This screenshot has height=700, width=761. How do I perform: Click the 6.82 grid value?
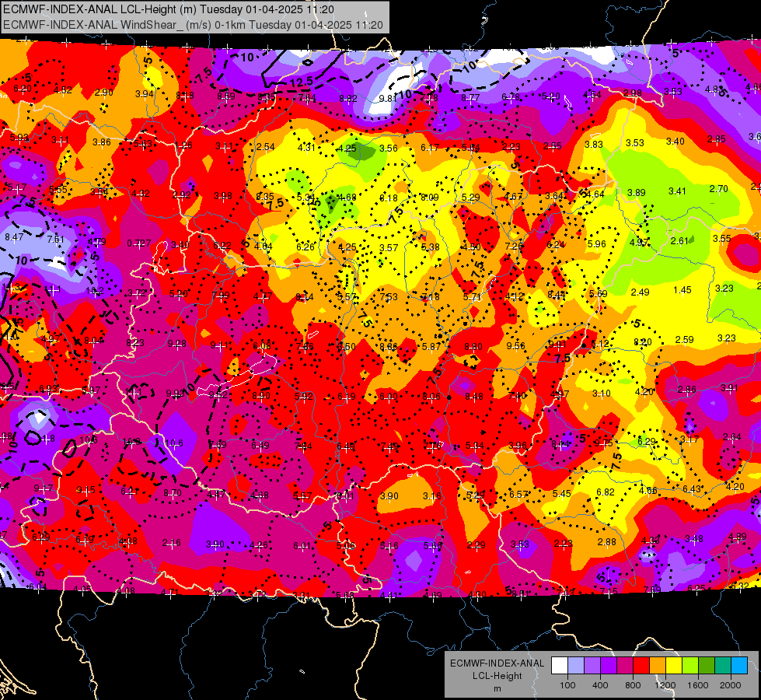click(x=606, y=492)
